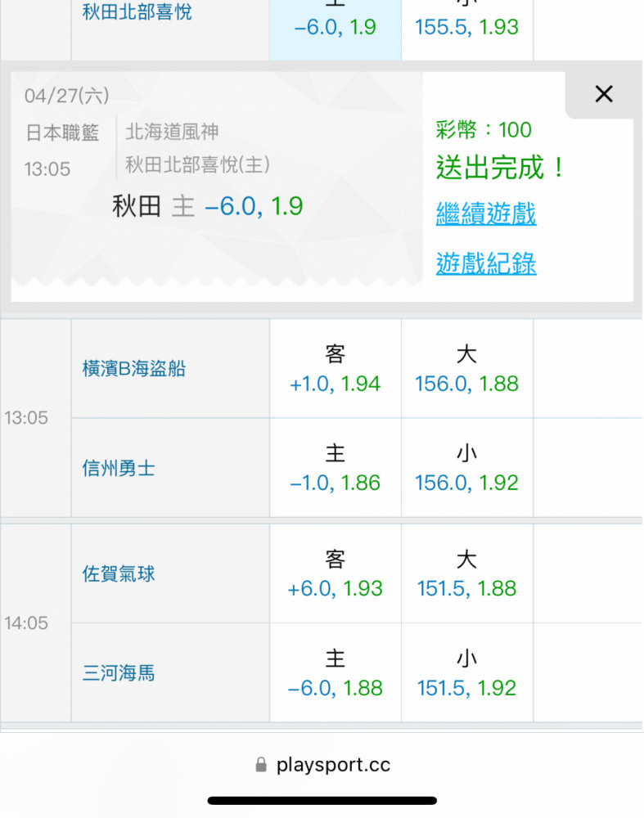Viewport: 644px width, 818px height.
Task: Open 信州勇士 team link
Action: pyautogui.click(x=119, y=469)
